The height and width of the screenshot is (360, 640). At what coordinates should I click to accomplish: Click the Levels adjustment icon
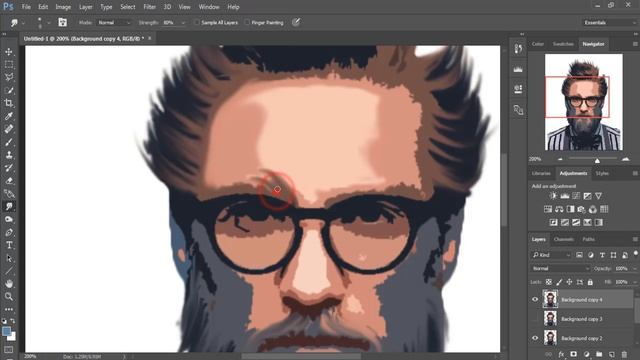[x=564, y=196]
